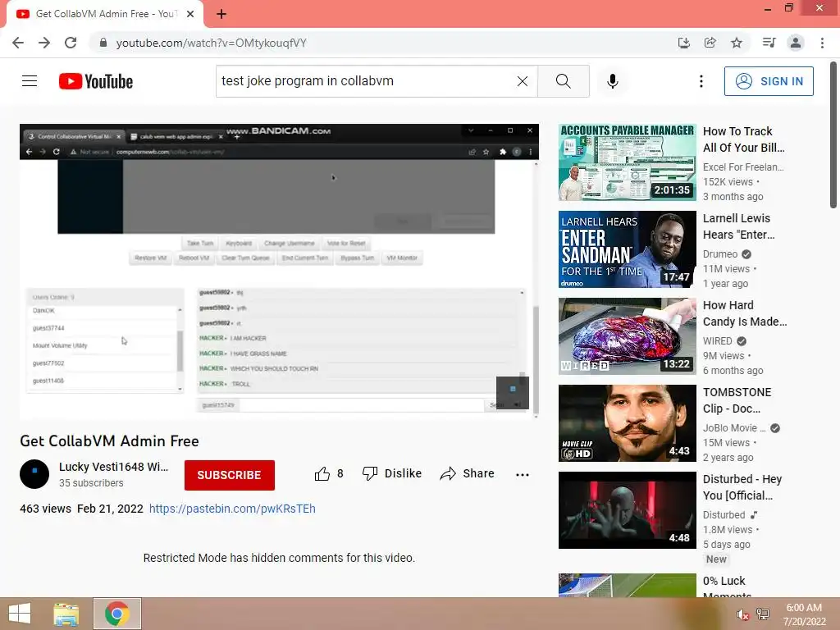The image size is (840, 630).
Task: Open the Drumeo channel name
Action: click(720, 254)
